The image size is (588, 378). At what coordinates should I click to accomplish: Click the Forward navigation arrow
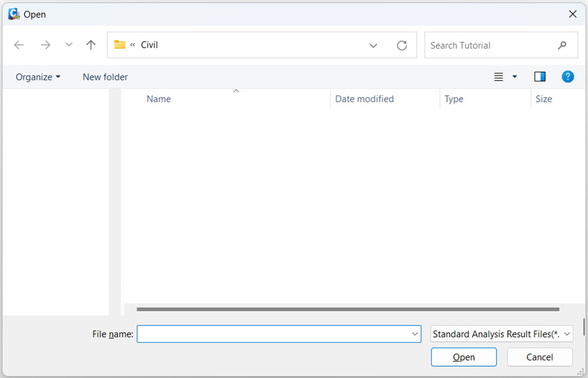point(45,45)
